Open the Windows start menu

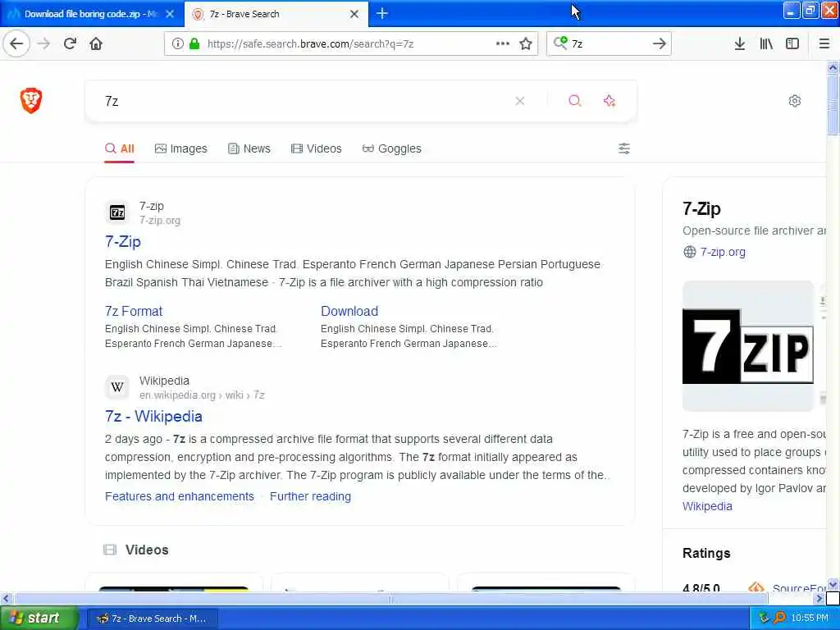click(x=39, y=618)
